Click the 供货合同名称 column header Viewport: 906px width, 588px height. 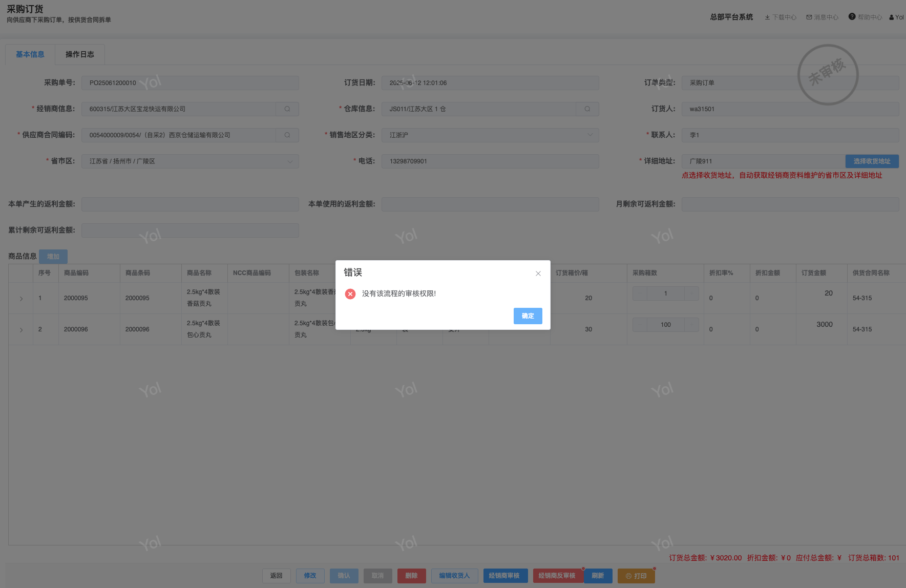click(x=876, y=273)
